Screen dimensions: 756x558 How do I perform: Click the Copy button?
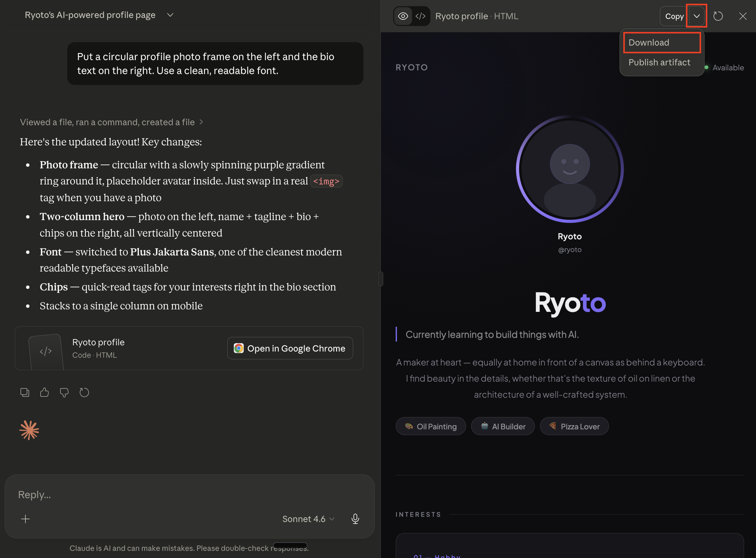pyautogui.click(x=674, y=16)
